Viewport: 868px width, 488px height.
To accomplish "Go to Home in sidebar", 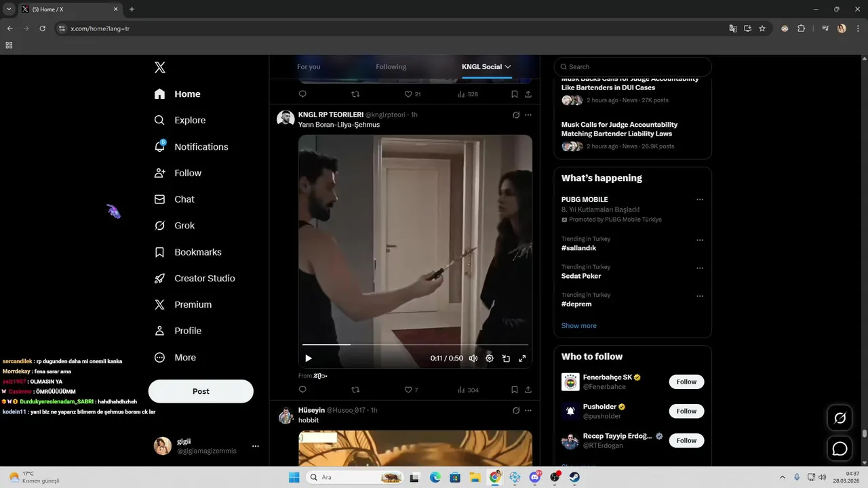I will (178, 94).
